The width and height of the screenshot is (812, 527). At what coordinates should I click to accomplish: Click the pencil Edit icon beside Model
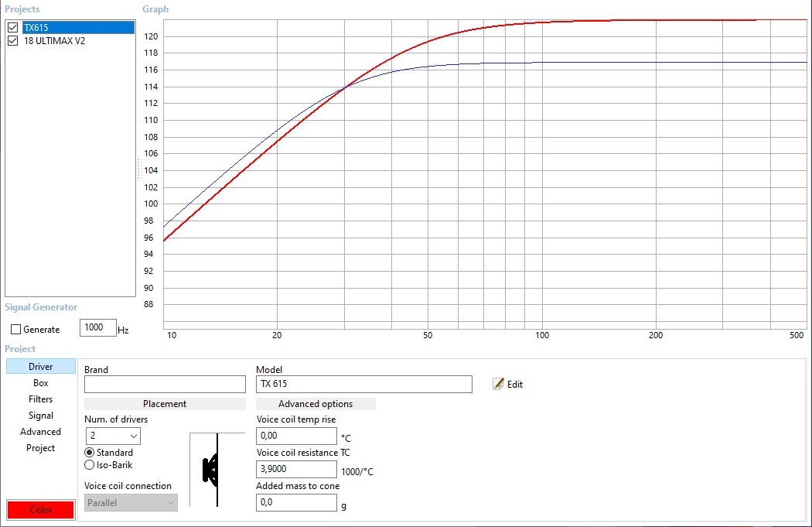coord(499,384)
